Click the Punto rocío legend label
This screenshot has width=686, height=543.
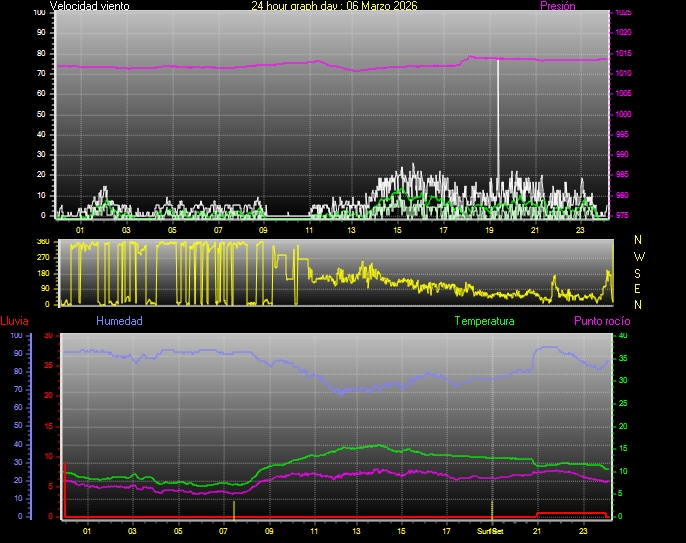[601, 321]
